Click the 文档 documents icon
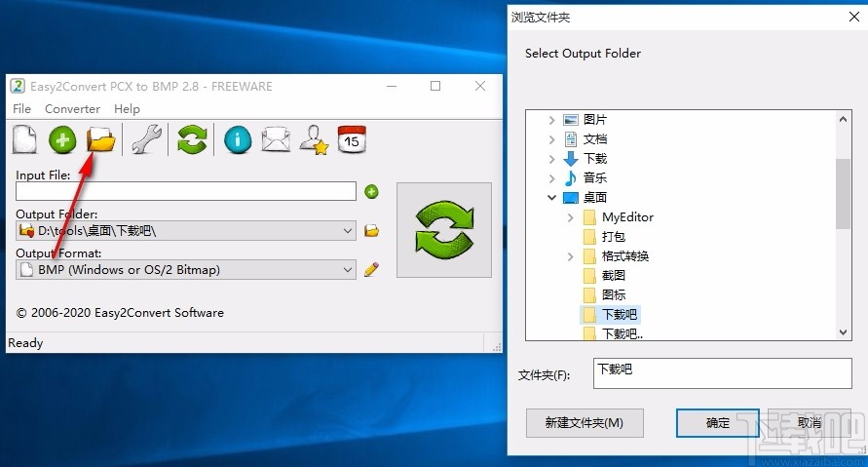 point(570,139)
